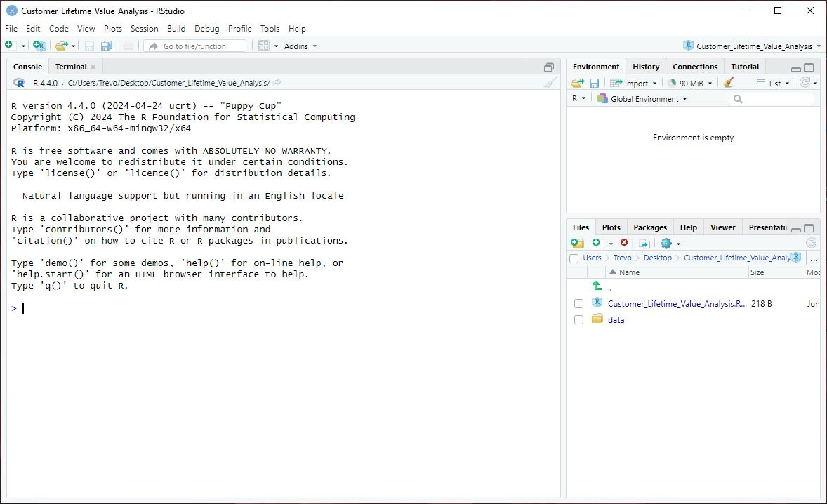Close the Terminal tab
Image resolution: width=827 pixels, height=504 pixels.
click(93, 67)
